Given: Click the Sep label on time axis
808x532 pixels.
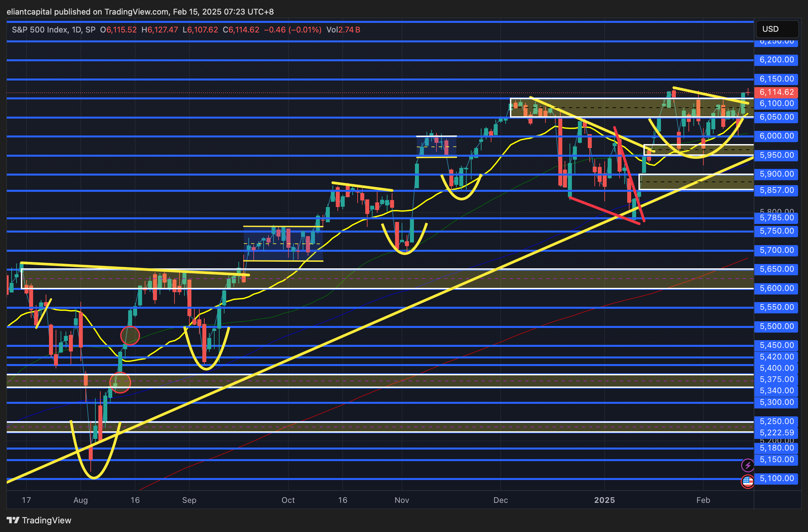Looking at the screenshot, I should [189, 500].
